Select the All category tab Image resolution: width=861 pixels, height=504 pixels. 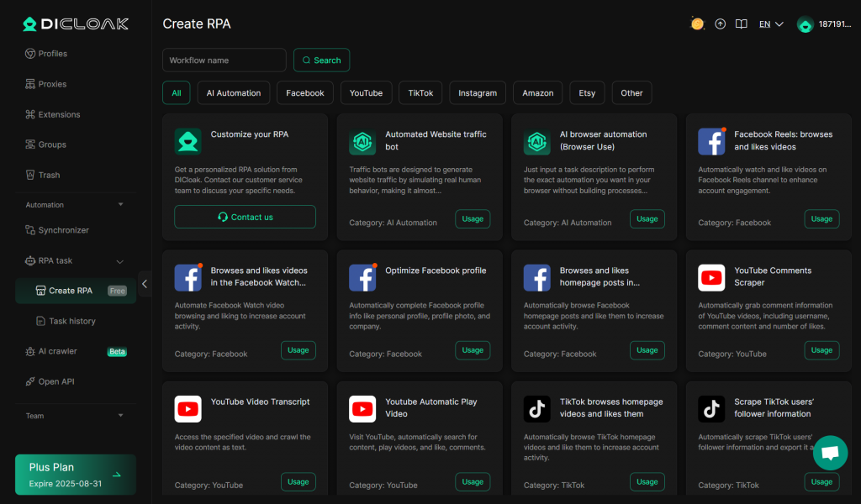coord(177,93)
